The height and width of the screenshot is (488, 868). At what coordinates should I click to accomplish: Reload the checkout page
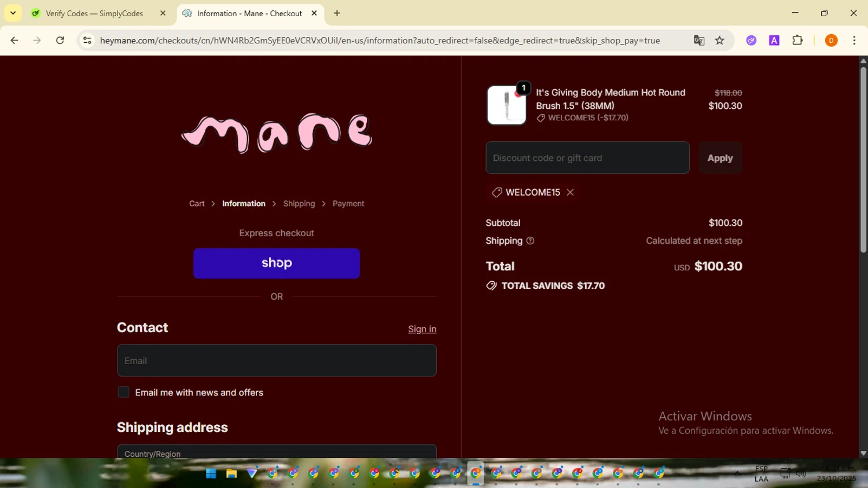60,41
